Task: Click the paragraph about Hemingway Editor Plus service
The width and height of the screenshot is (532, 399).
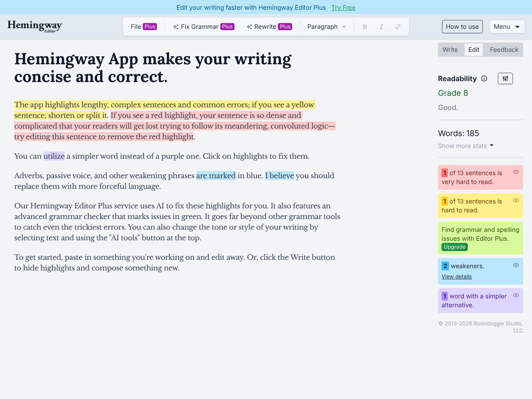Action: 177,222
